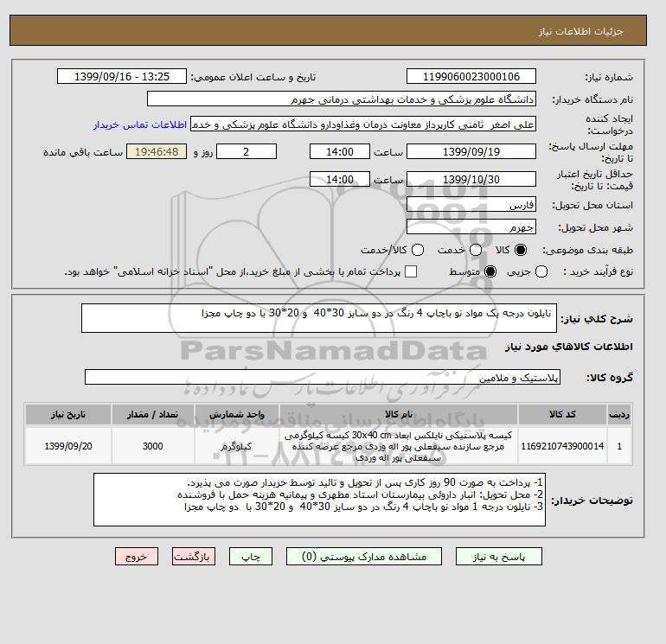
Task: Click the goods group field پلاستیک و ملامین
Action: [x=323, y=377]
